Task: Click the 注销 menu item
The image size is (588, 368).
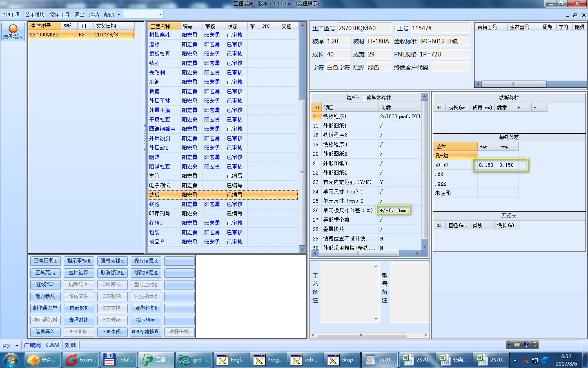Action: pyautogui.click(x=94, y=15)
